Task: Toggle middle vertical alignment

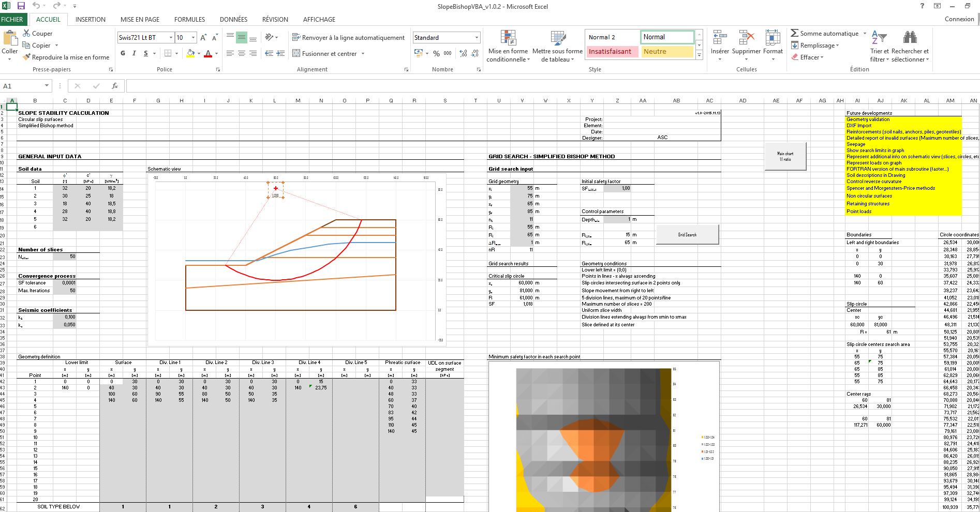Action: 242,37
